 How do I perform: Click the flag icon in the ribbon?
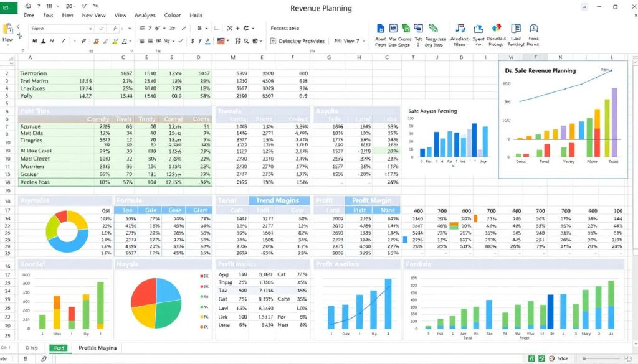click(x=221, y=41)
